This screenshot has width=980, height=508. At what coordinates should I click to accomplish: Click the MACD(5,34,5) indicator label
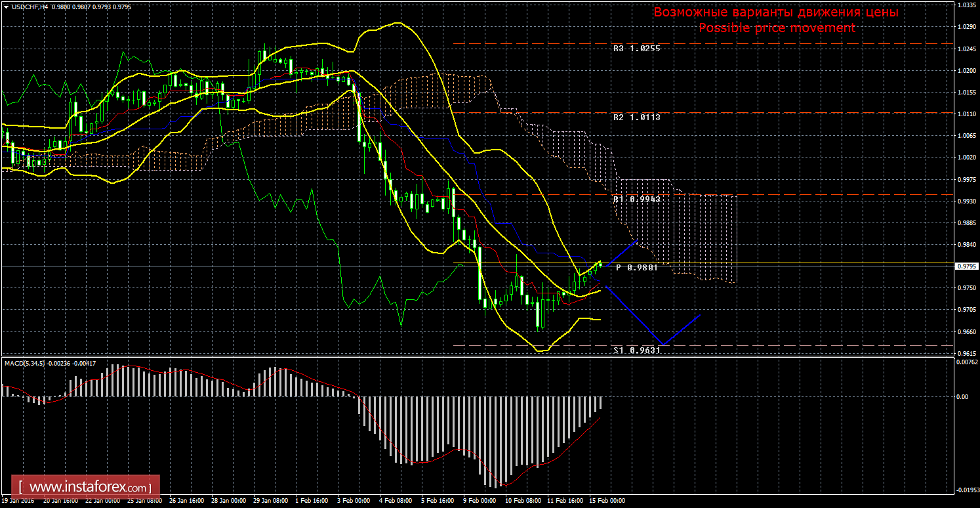pyautogui.click(x=26, y=362)
